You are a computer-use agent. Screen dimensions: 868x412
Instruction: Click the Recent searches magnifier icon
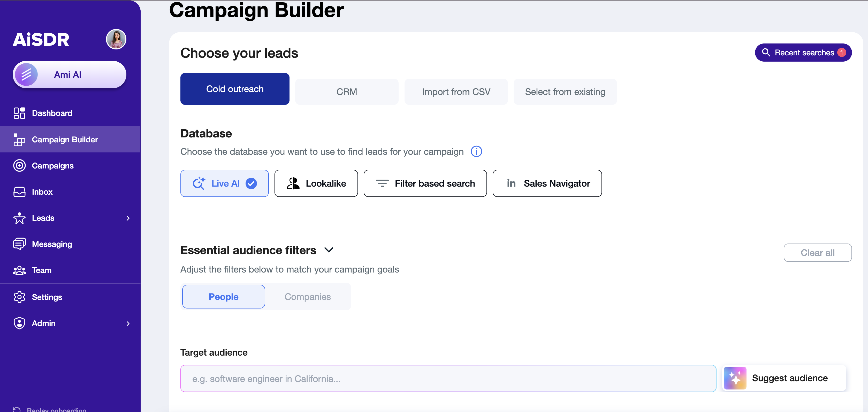click(x=766, y=52)
